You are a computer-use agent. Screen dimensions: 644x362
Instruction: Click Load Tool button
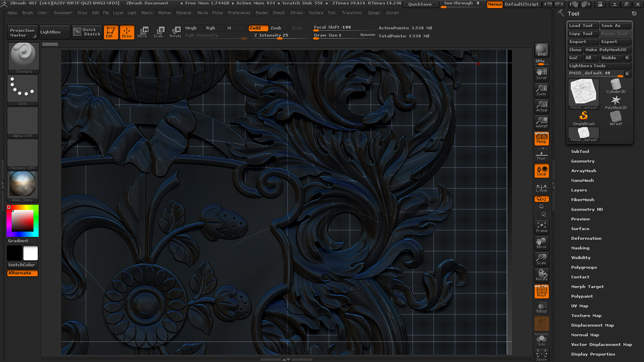(583, 26)
